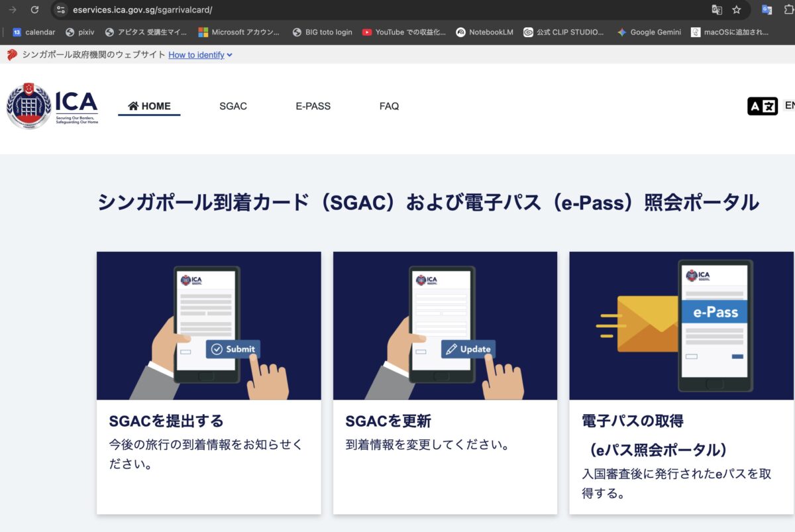
Task: Click the シンガポール政府機関のウェブサイト text
Action: pos(93,55)
